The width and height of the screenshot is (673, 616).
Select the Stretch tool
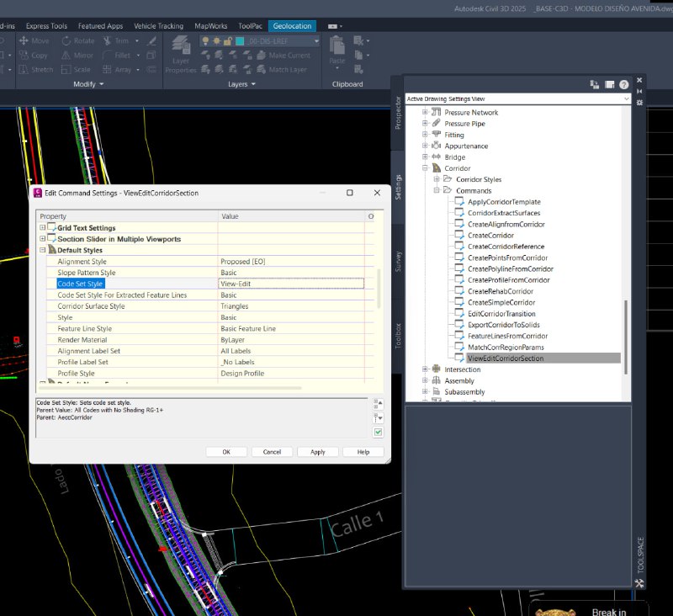pyautogui.click(x=36, y=70)
